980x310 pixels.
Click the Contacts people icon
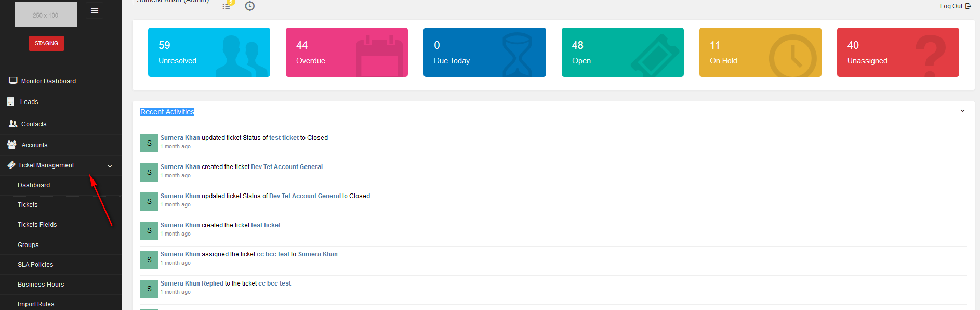[x=13, y=124]
